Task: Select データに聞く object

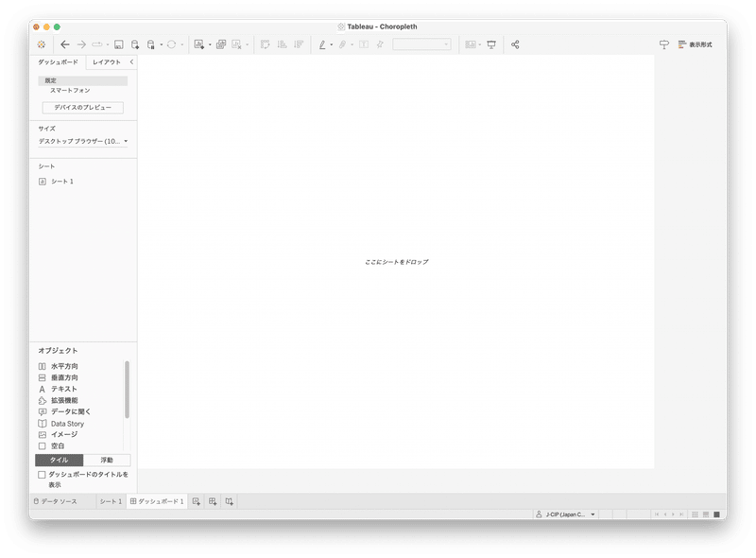Action: coord(64,411)
